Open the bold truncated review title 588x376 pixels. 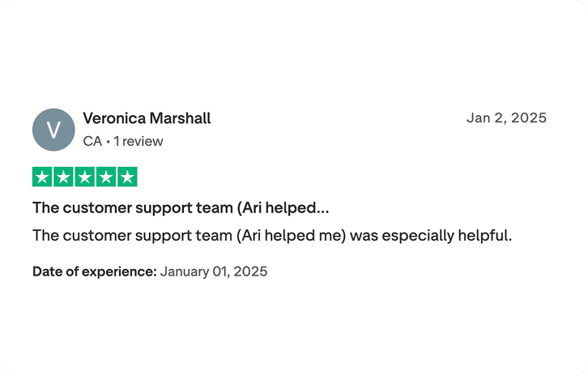click(x=181, y=207)
